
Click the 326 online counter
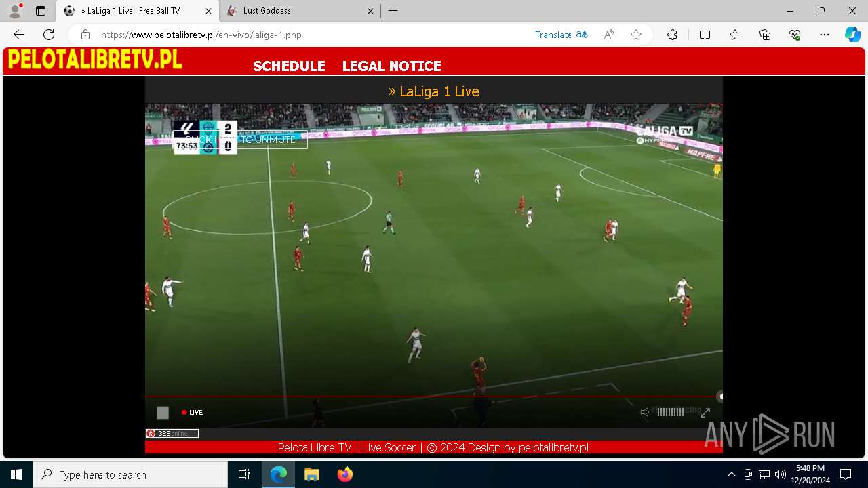pyautogui.click(x=172, y=433)
